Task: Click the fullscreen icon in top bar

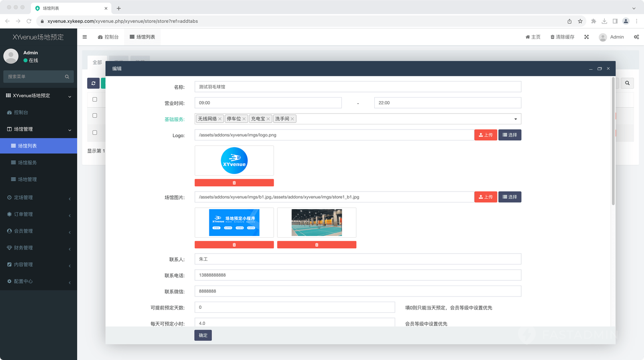Action: pos(586,37)
